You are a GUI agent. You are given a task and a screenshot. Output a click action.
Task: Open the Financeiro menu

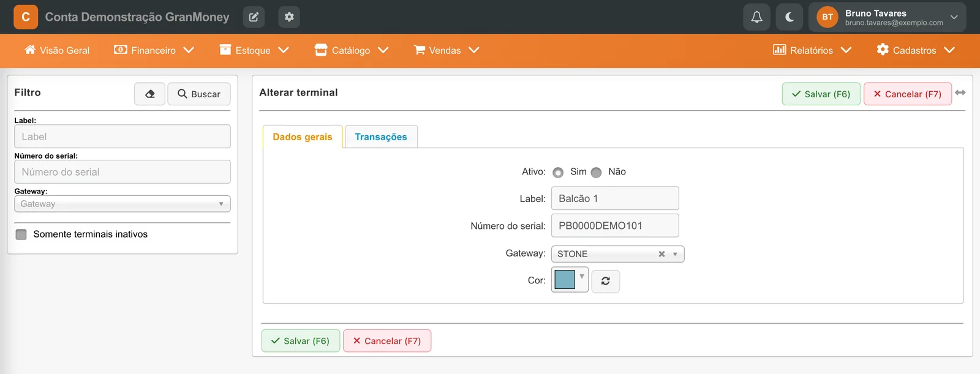coord(154,50)
